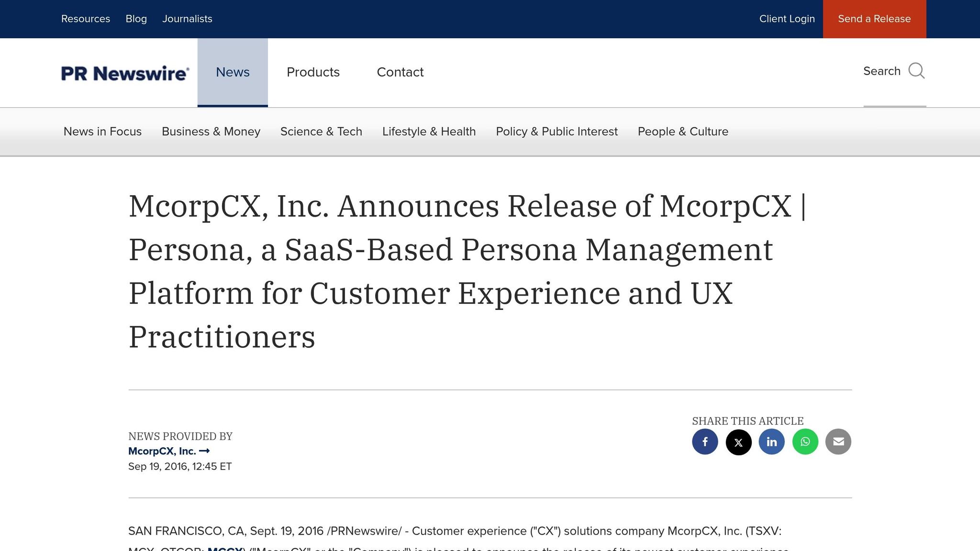980x551 pixels.
Task: Share the article via WhatsApp
Action: pos(805,442)
